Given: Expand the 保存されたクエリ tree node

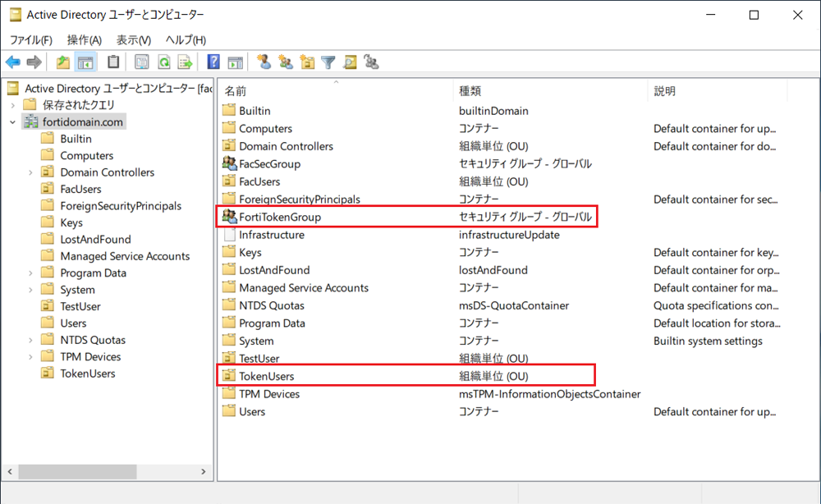Looking at the screenshot, I should [12, 105].
